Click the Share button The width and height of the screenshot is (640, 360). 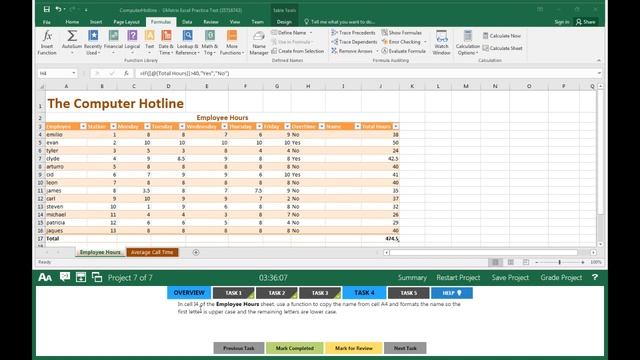[586, 22]
